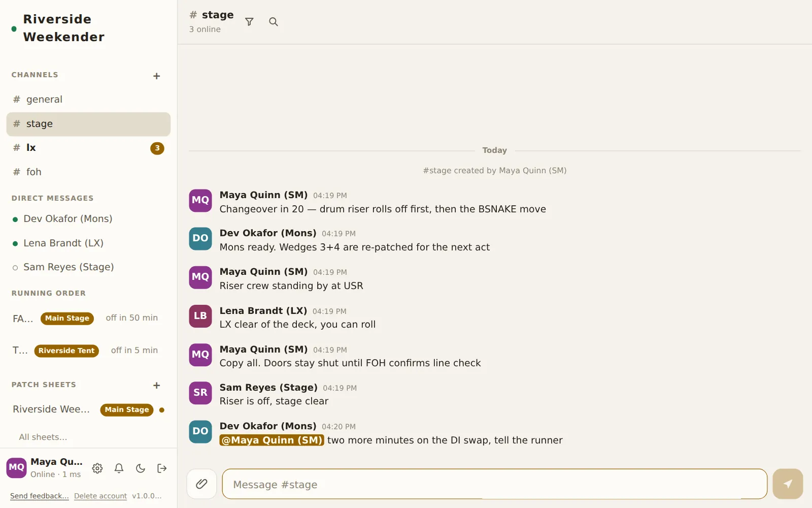Open the All sheets... link

click(x=43, y=437)
